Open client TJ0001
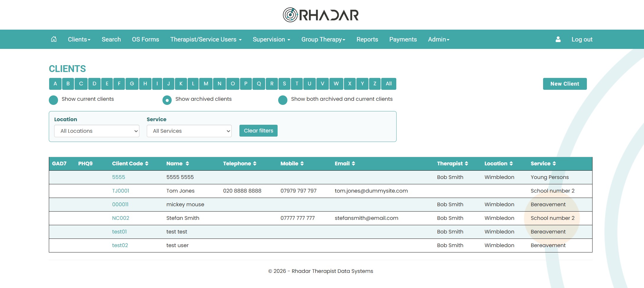The height and width of the screenshot is (288, 644). [x=120, y=191]
